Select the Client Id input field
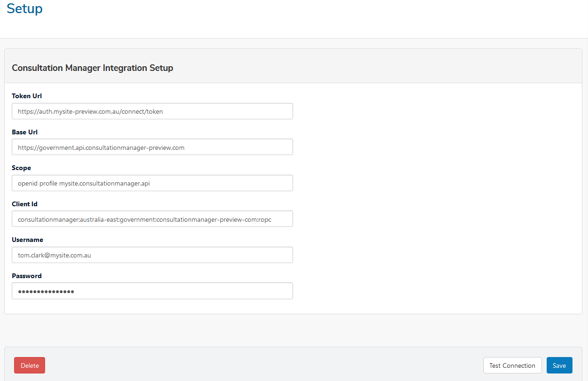The width and height of the screenshot is (588, 381). pyautogui.click(x=152, y=219)
